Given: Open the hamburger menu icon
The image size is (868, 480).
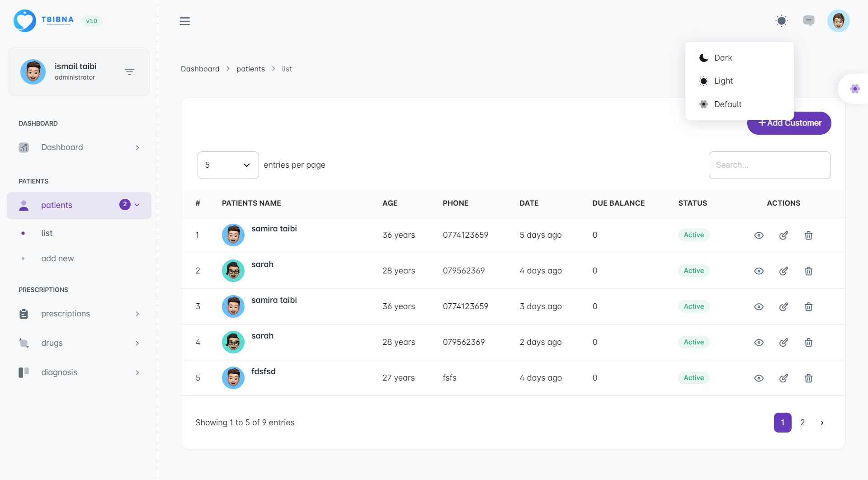Looking at the screenshot, I should (x=184, y=21).
